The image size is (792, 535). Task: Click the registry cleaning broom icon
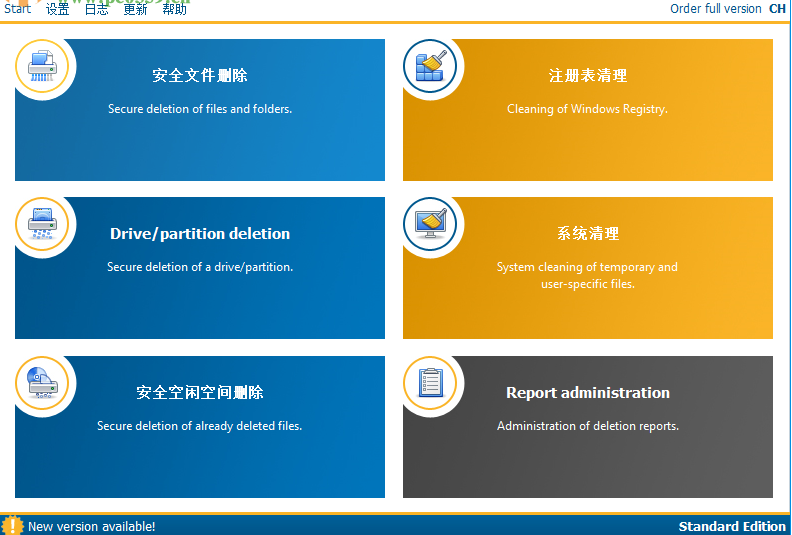click(x=430, y=66)
